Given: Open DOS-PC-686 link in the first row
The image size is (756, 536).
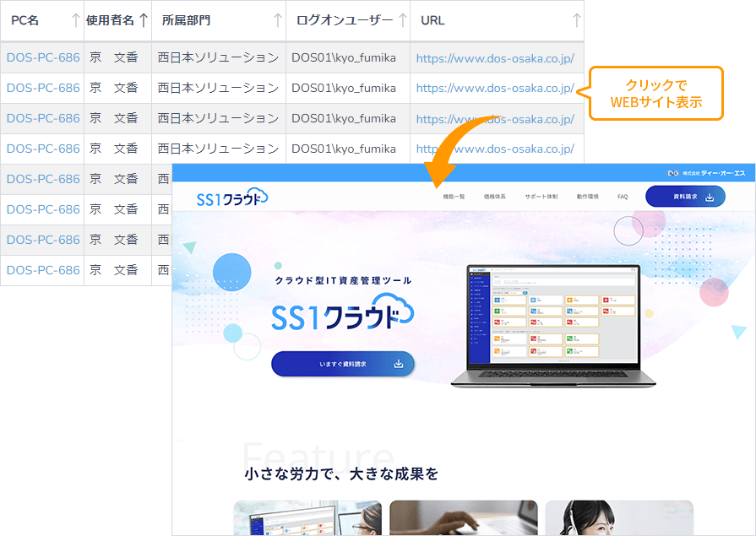Looking at the screenshot, I should coord(43,57).
